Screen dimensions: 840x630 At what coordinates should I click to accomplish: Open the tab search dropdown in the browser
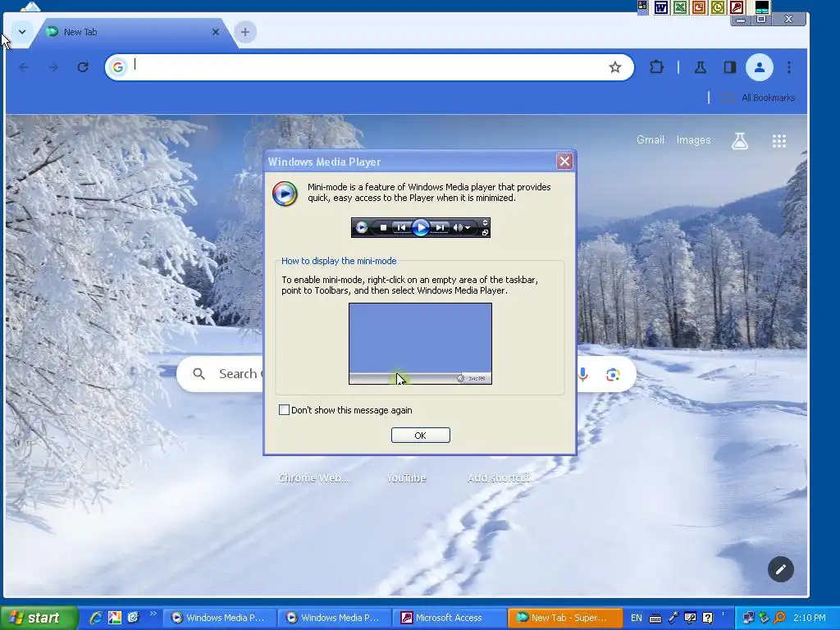[22, 32]
